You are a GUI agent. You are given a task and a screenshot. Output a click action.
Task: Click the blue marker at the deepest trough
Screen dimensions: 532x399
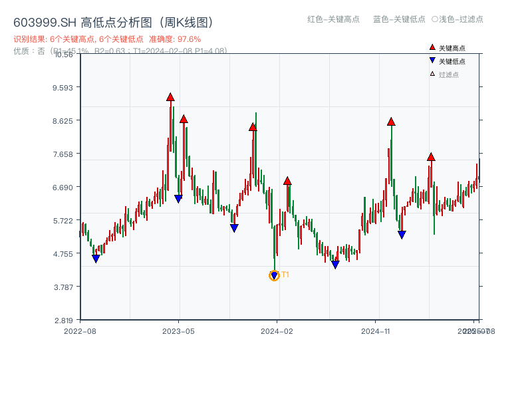275,275
